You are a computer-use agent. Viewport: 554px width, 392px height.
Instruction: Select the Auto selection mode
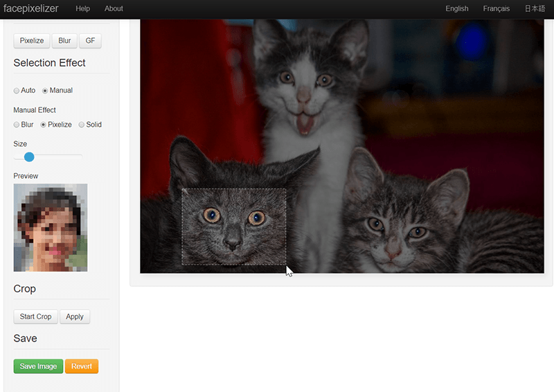tap(17, 91)
